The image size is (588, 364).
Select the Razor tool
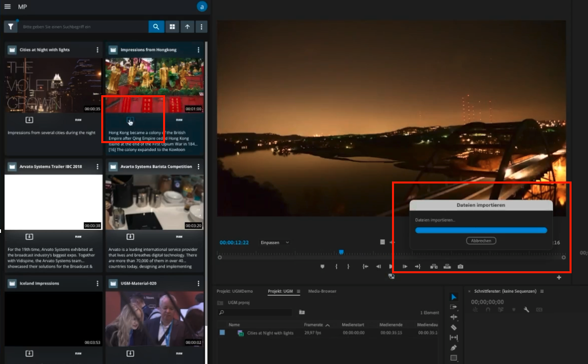453,327
